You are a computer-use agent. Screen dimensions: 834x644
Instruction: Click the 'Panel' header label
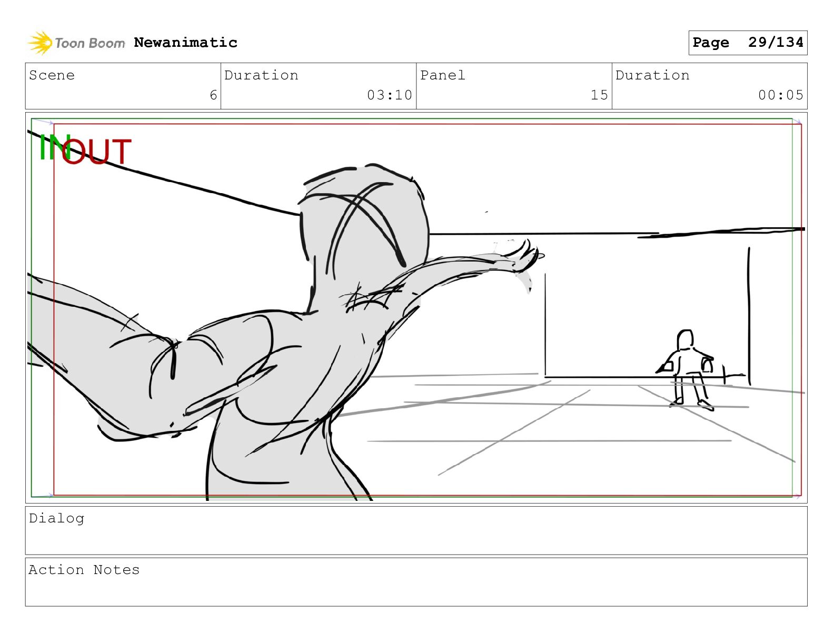(x=443, y=75)
